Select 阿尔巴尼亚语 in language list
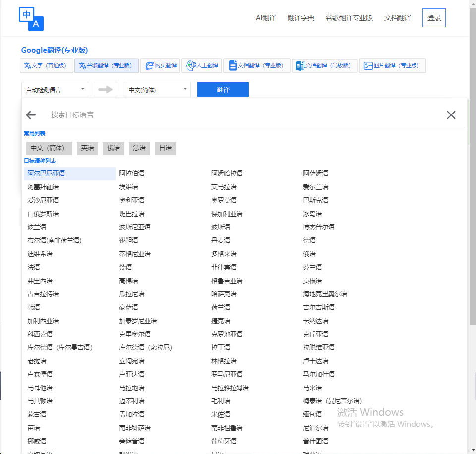This screenshot has width=476, height=454. (69, 173)
